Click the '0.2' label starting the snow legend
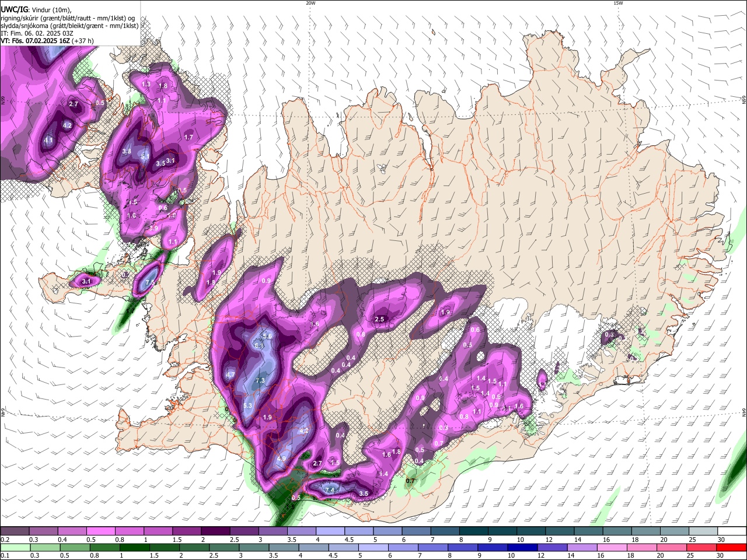Image resolution: width=747 pixels, height=560 pixels. [5, 539]
